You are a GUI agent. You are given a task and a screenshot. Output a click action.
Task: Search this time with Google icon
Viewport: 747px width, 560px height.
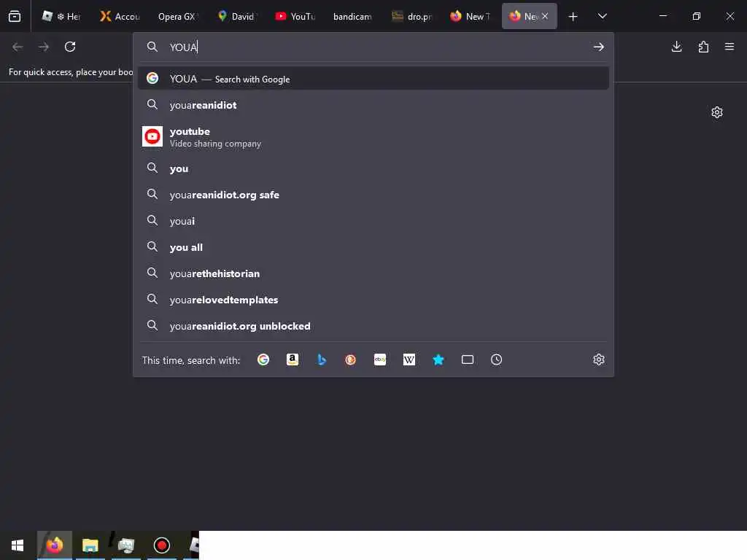click(263, 359)
